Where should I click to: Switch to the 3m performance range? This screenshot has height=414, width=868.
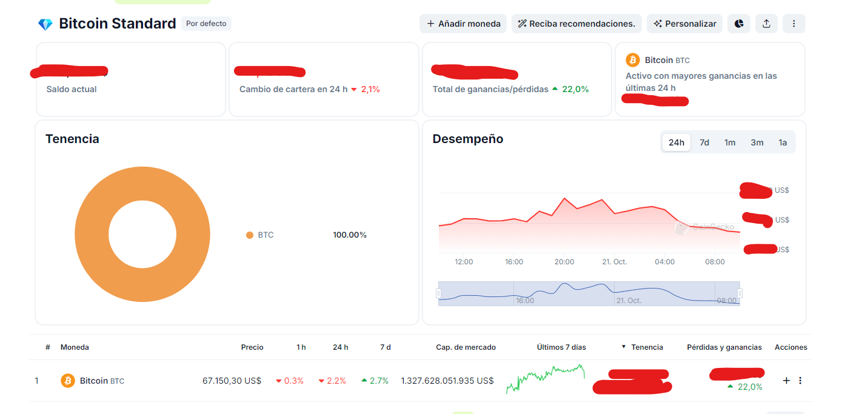point(757,142)
